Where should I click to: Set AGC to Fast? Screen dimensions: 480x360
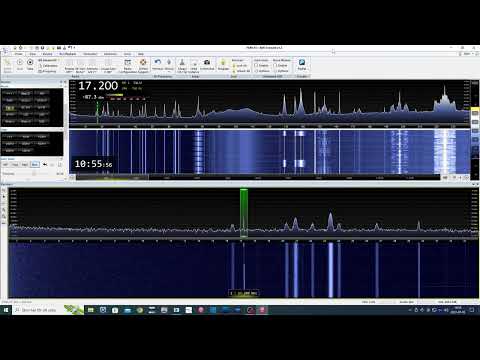pyautogui.click(x=15, y=164)
